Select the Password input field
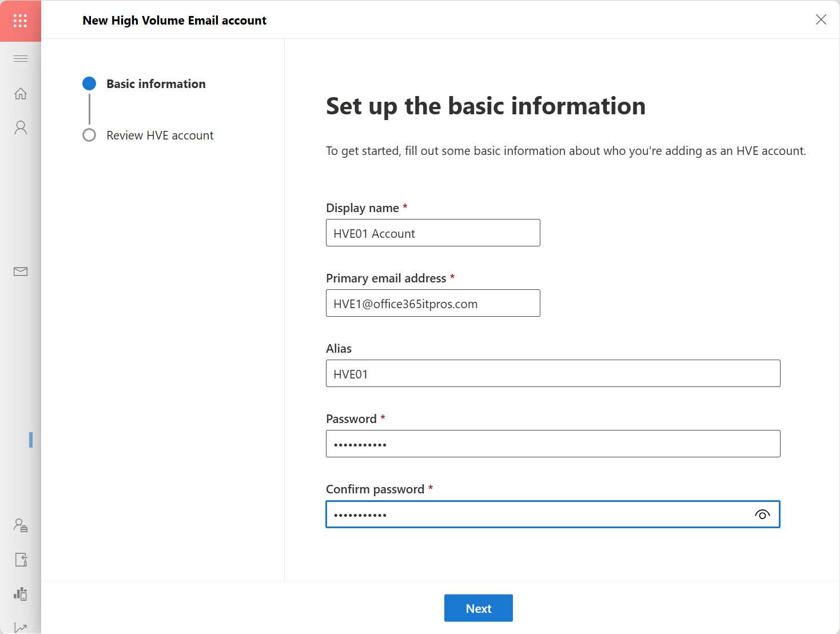The image size is (840, 634). point(552,444)
